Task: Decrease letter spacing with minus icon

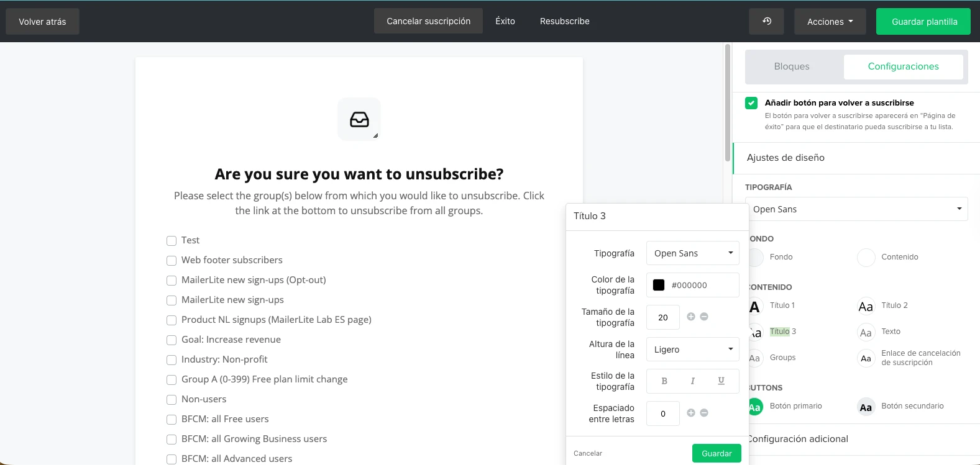Action: point(704,413)
